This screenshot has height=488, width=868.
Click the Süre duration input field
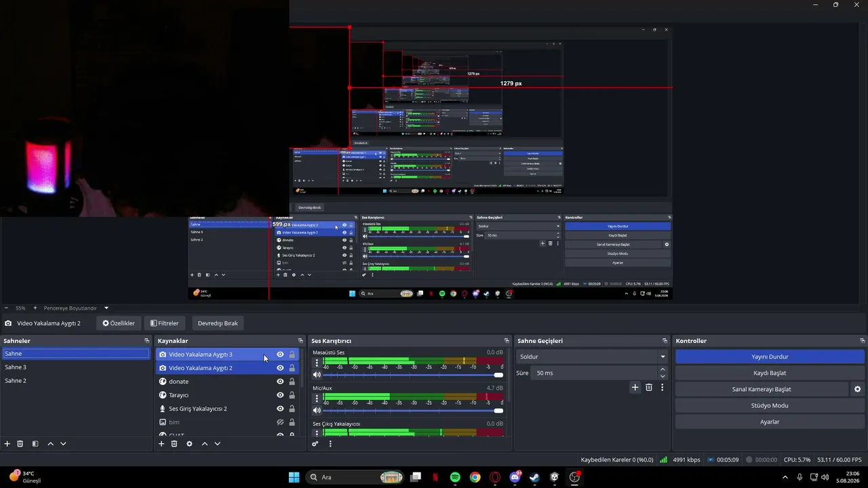[x=595, y=373]
